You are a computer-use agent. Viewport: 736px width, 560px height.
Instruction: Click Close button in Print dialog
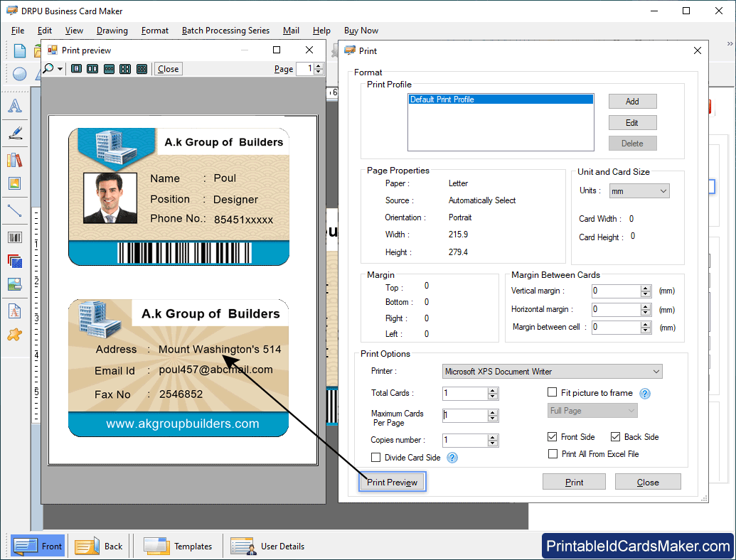coord(648,482)
